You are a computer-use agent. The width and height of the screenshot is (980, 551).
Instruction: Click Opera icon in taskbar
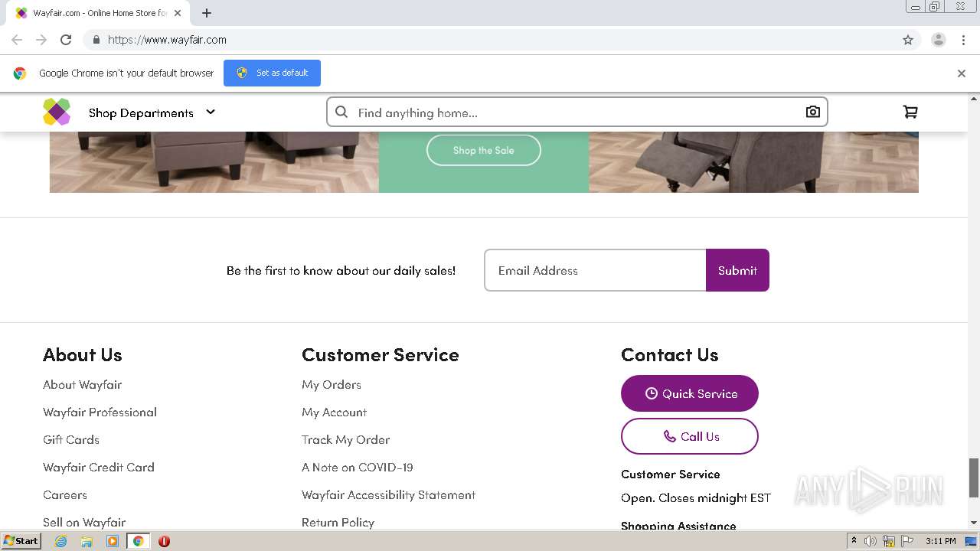coord(164,541)
